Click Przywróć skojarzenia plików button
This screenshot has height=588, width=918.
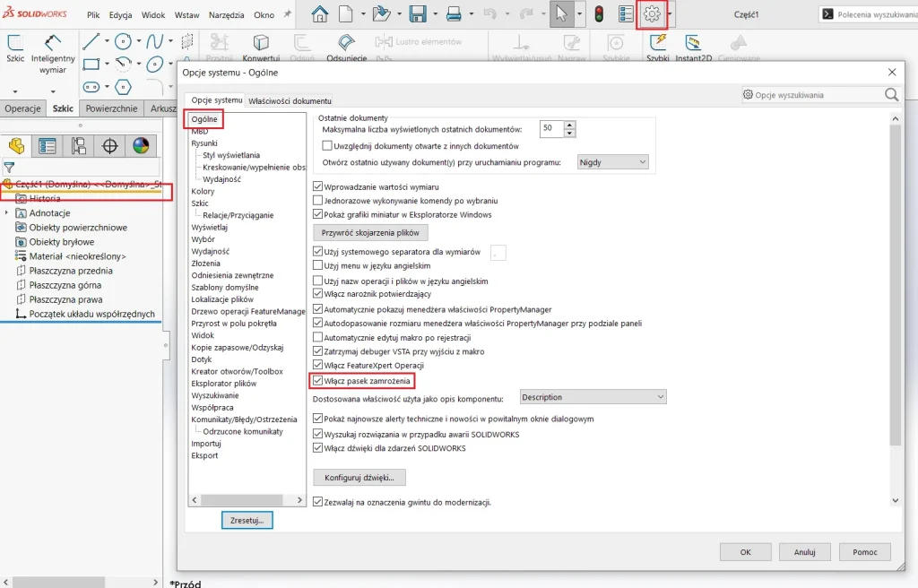(x=370, y=232)
